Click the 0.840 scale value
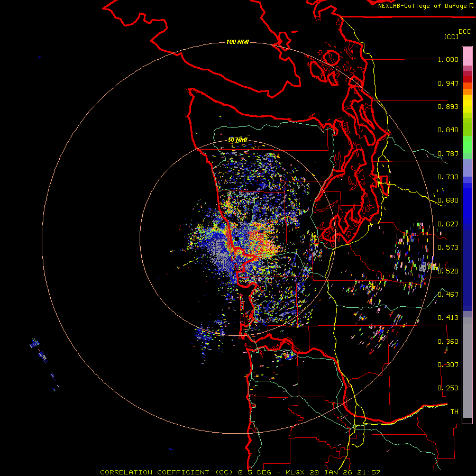 [448, 130]
